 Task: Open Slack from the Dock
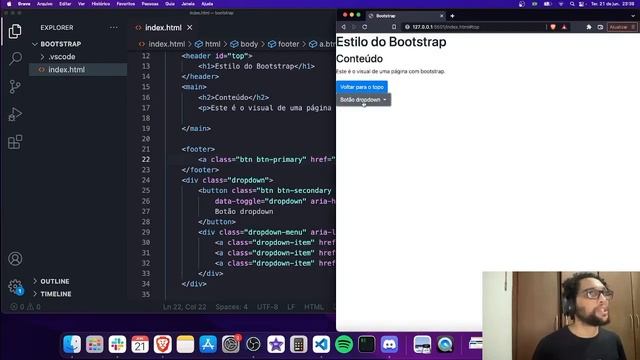click(117, 344)
